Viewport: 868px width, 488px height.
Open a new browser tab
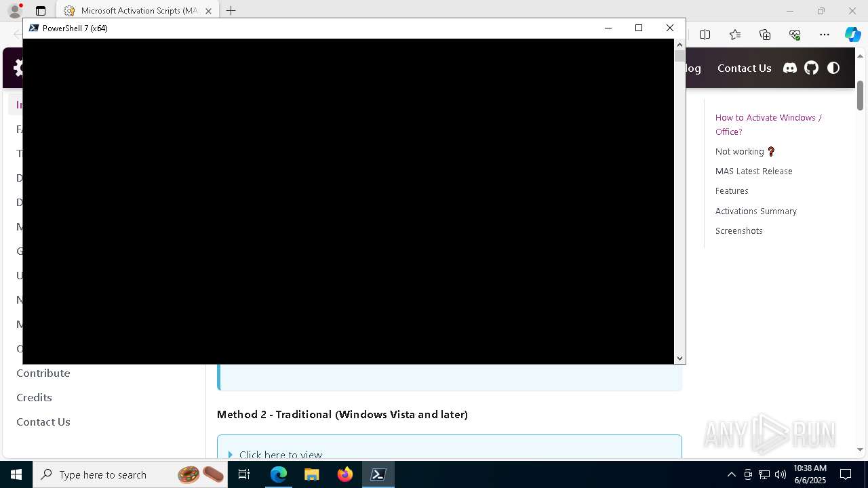pos(231,11)
